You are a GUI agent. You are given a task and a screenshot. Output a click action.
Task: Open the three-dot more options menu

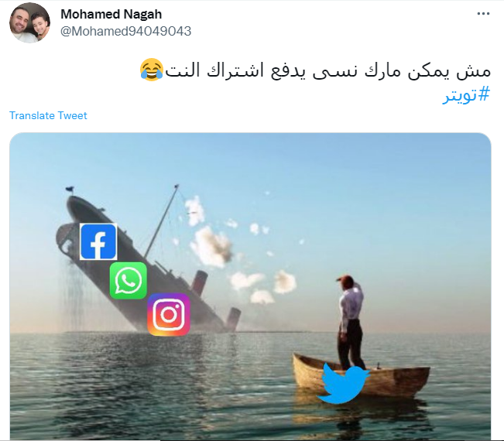(x=483, y=14)
